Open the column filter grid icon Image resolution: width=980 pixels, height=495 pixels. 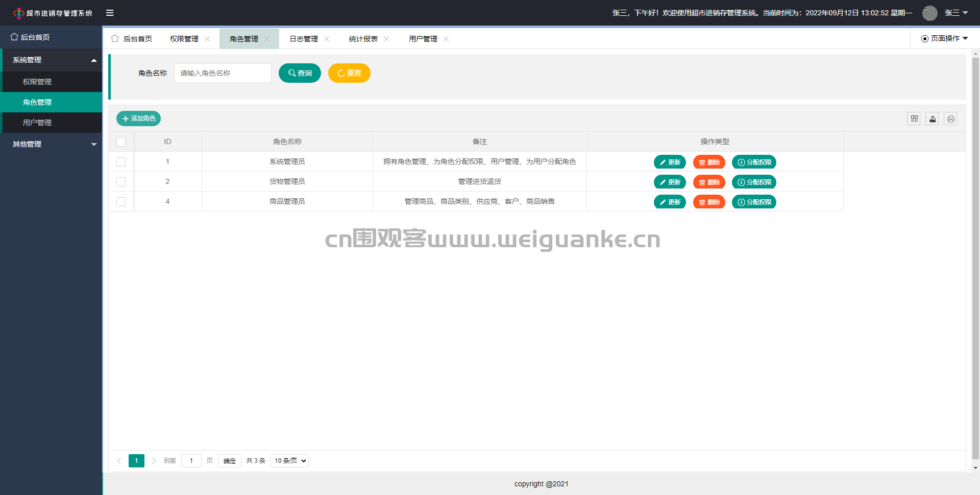pyautogui.click(x=914, y=119)
